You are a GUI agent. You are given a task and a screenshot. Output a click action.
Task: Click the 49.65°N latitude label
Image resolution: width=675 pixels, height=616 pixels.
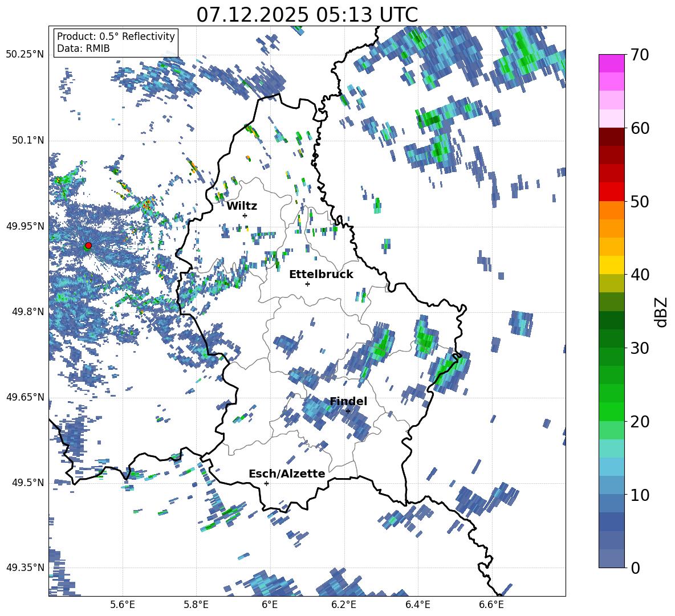pos(25,397)
